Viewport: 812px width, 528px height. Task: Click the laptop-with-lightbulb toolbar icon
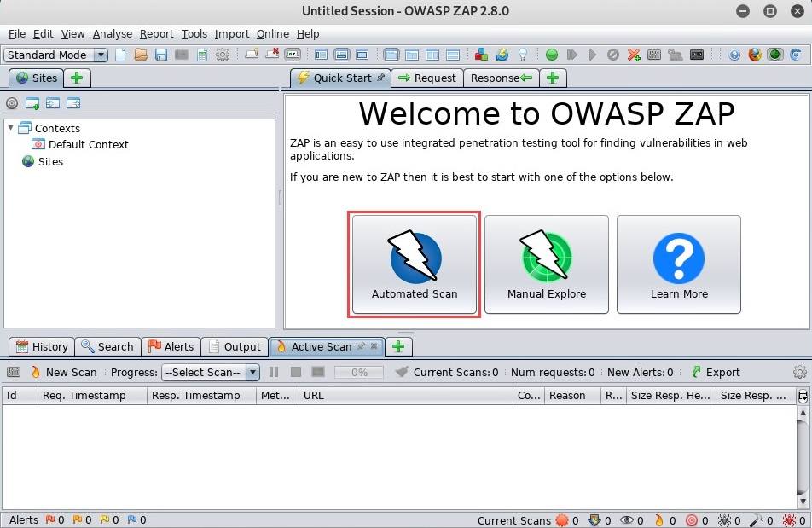click(252, 54)
